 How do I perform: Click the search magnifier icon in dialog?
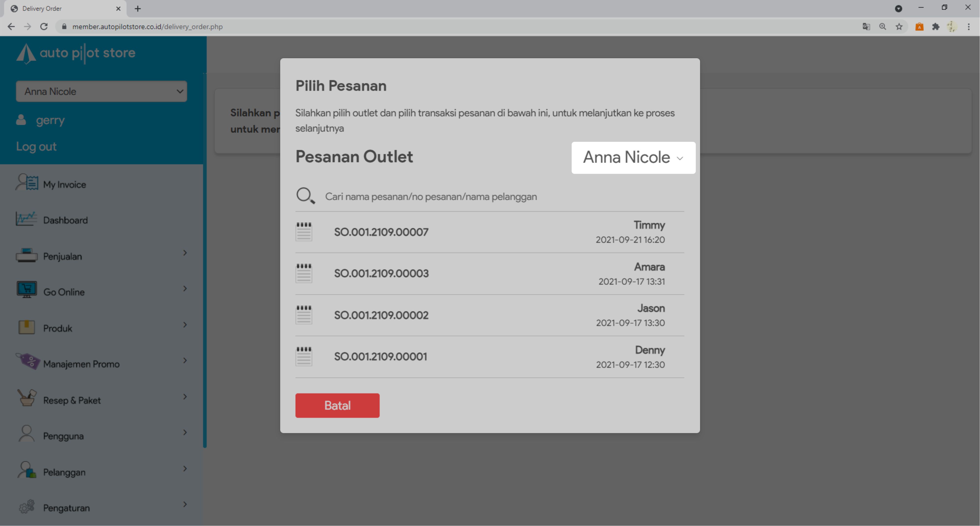[x=305, y=196]
